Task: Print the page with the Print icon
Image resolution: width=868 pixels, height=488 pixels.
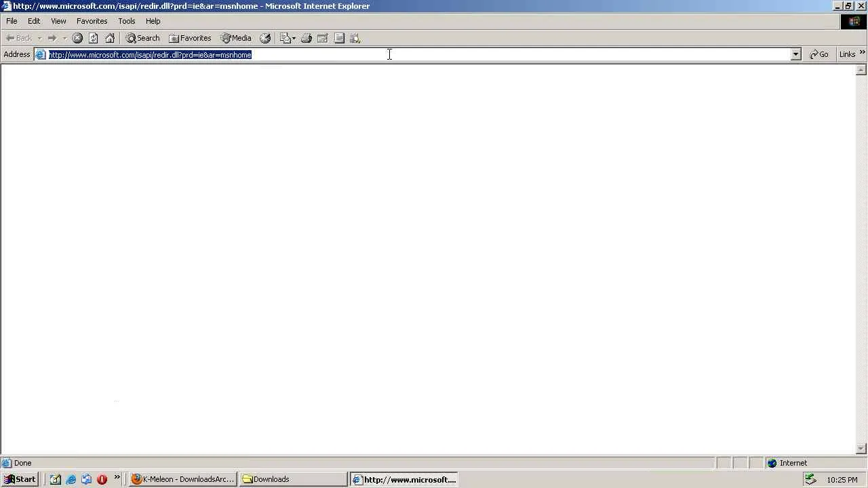Action: [307, 38]
